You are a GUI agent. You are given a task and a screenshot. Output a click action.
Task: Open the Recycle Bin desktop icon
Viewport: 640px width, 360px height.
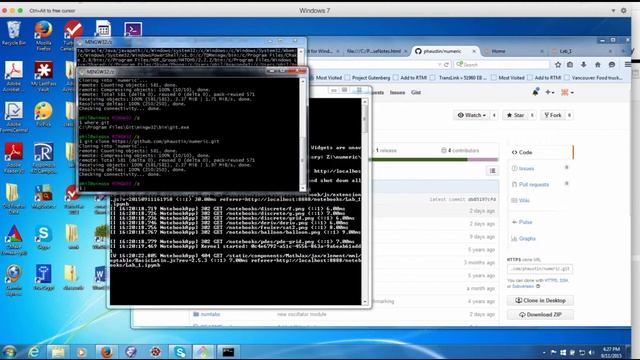(x=14, y=33)
